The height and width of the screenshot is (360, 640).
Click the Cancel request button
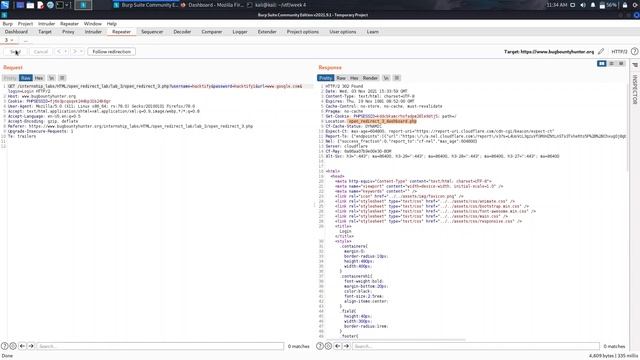click(x=41, y=52)
